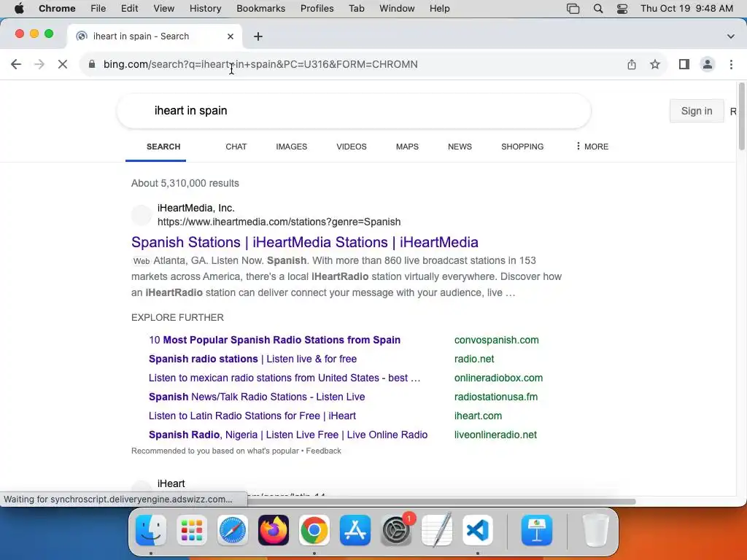
Task: Switch to the MAPS tab
Action: tap(407, 147)
